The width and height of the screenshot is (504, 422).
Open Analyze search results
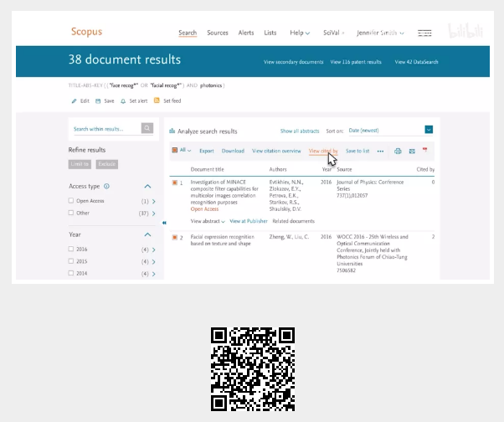(x=208, y=131)
